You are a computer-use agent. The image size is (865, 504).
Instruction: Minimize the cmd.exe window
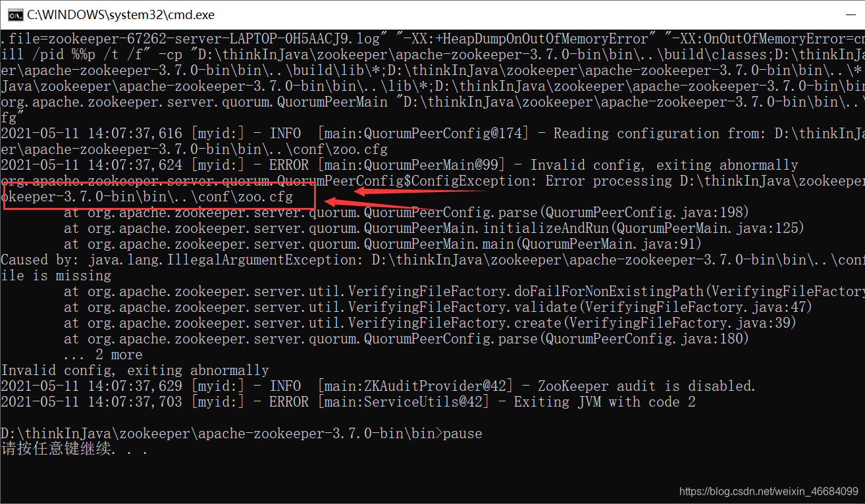pyautogui.click(x=852, y=14)
